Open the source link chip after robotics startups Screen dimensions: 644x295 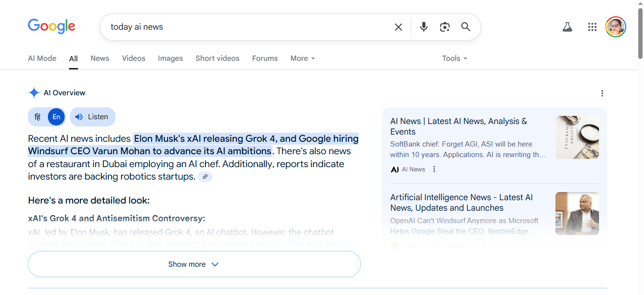pos(205,177)
